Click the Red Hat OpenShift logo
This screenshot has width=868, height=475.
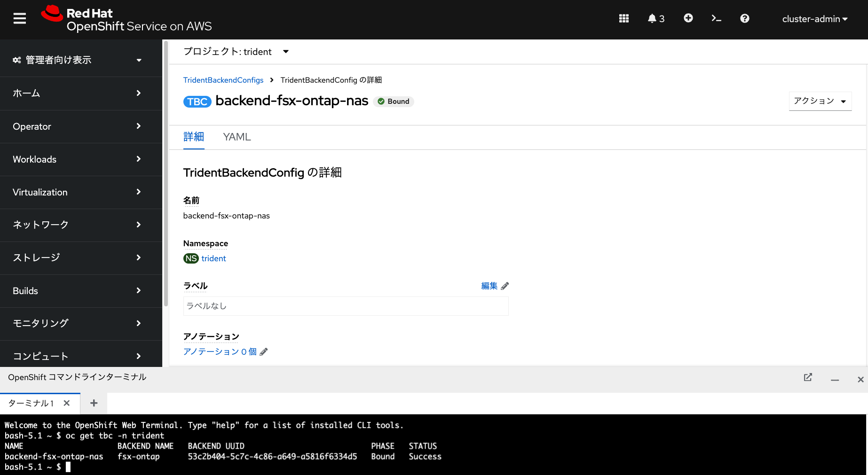(x=126, y=19)
